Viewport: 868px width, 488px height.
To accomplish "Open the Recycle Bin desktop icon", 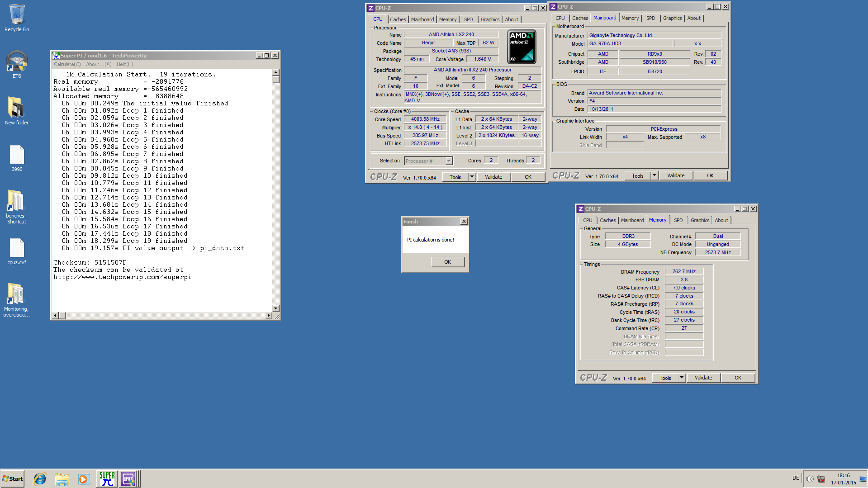I will pyautogui.click(x=17, y=18).
